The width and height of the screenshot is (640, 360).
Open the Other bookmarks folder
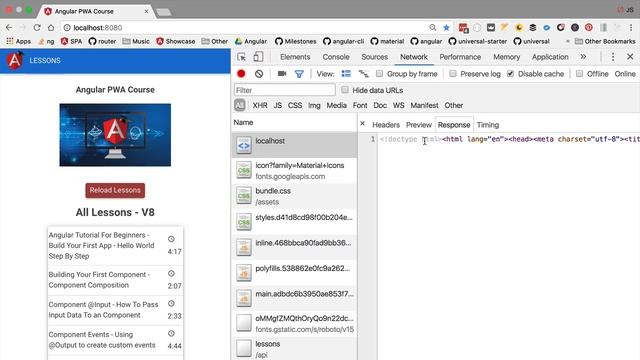(215, 41)
